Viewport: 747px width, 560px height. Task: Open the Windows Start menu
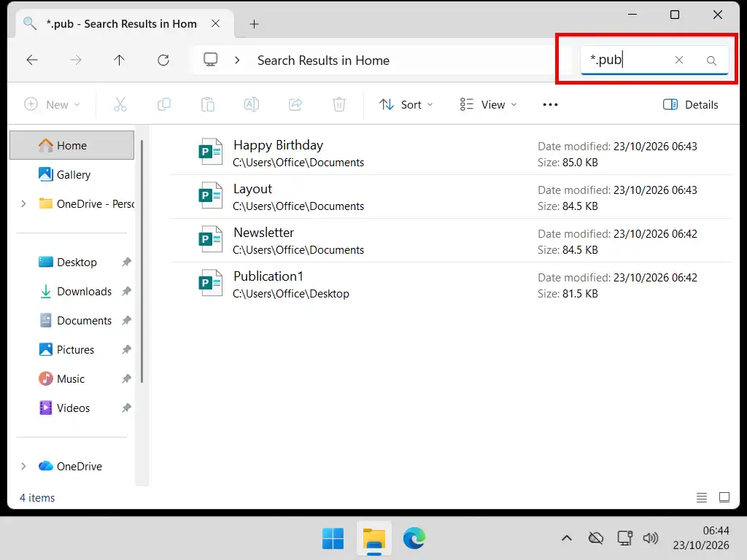333,539
